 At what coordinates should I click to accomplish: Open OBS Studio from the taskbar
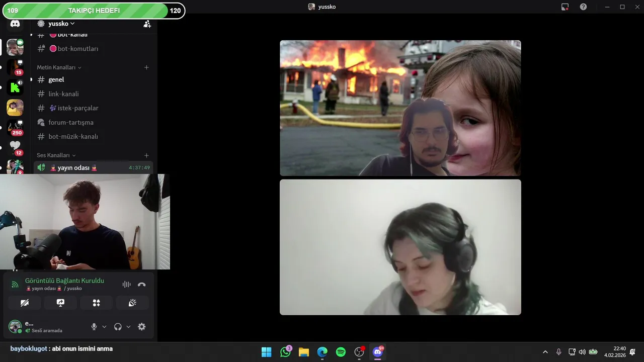tap(359, 352)
